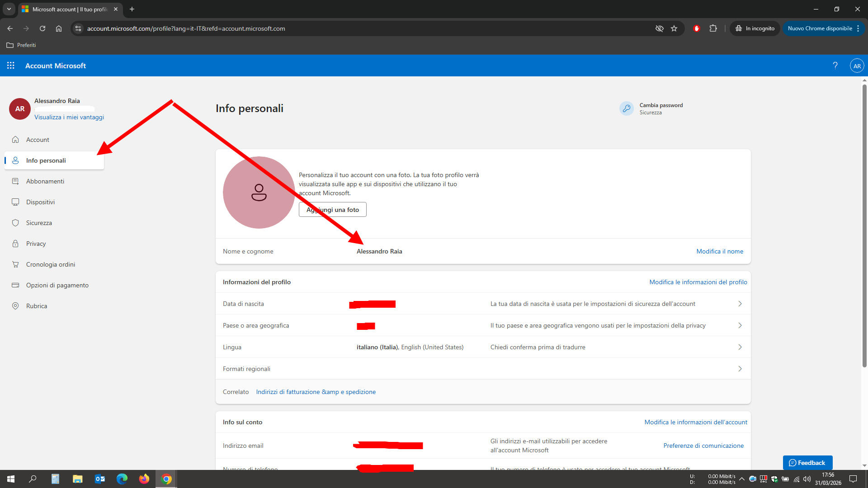Click the browser address bar URL
This screenshot has height=488, width=868.
click(x=186, y=28)
